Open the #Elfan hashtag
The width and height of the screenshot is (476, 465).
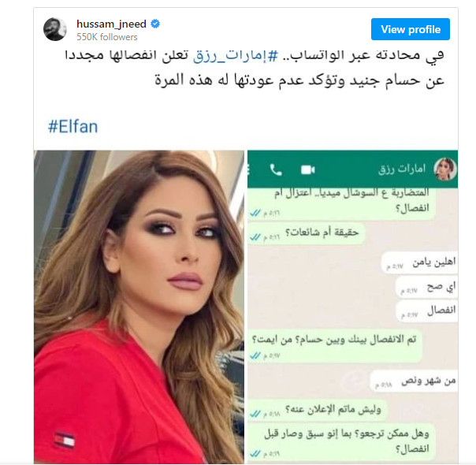pos(73,127)
